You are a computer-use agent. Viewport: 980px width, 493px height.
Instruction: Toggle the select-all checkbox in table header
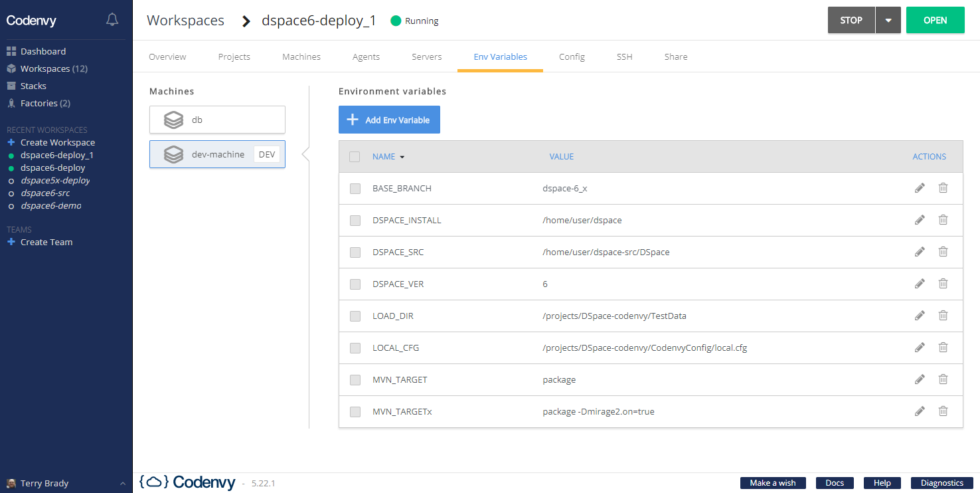pos(355,157)
